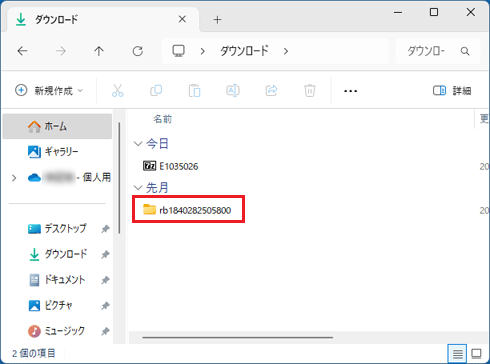Open ピクチャ in the sidebar
Screen dimensions: 490x364
[x=57, y=305]
